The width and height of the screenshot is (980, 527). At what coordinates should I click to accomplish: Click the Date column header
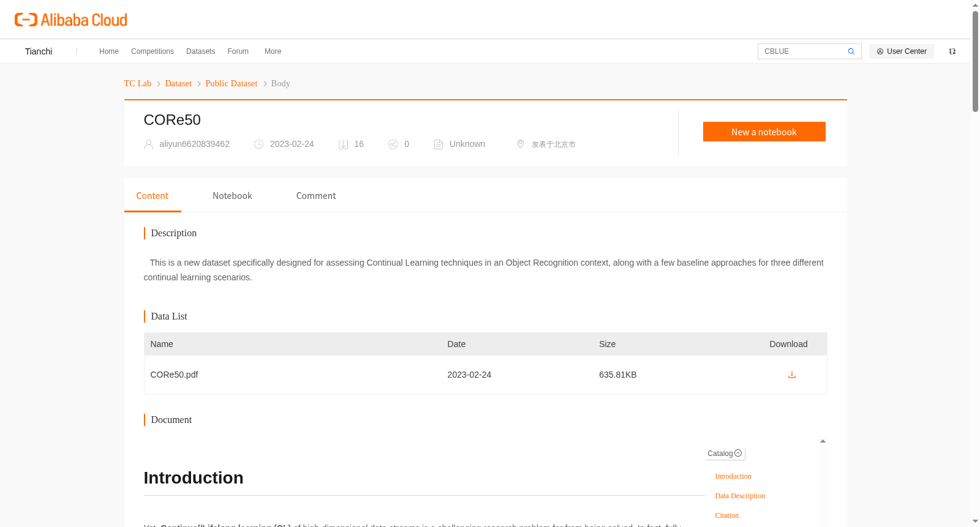456,344
